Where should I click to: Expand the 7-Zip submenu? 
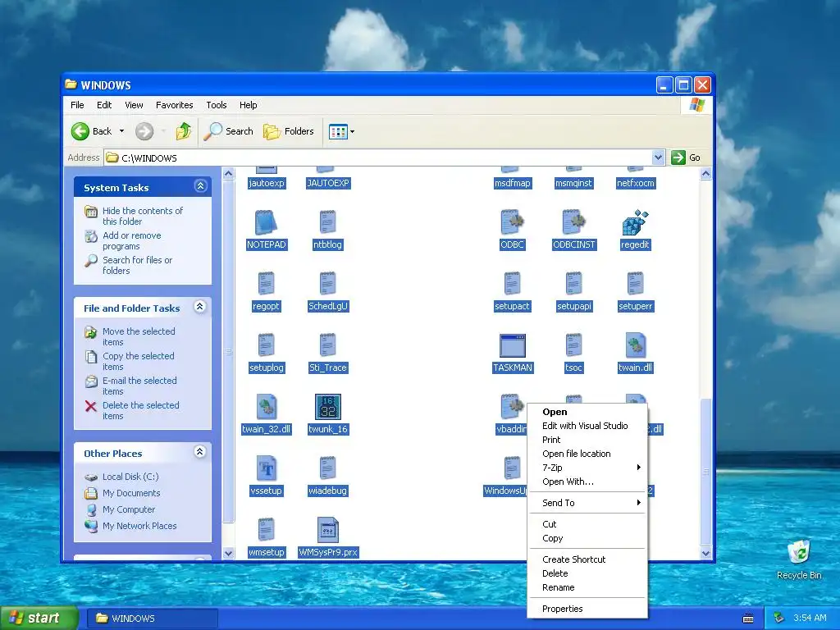587,468
